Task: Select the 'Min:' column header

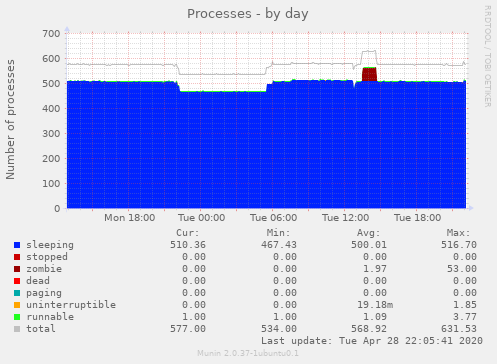Action: tap(278, 233)
